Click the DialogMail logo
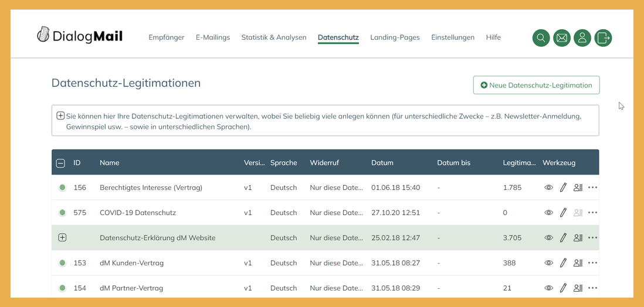Viewport: 644px width, 307px height. pyautogui.click(x=80, y=35)
